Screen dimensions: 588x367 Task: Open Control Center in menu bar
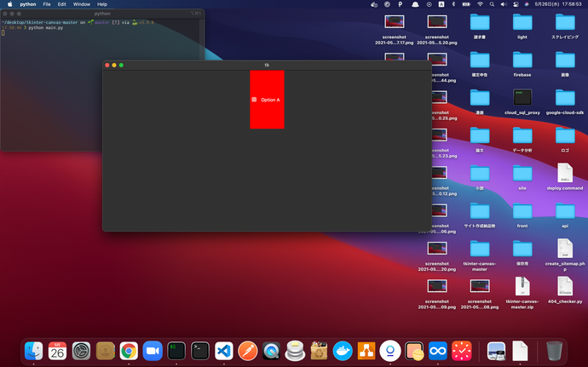[516, 4]
